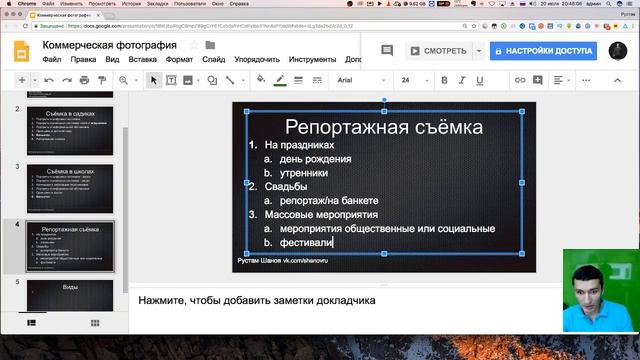Choose the select arrow cursor tool

[x=154, y=80]
